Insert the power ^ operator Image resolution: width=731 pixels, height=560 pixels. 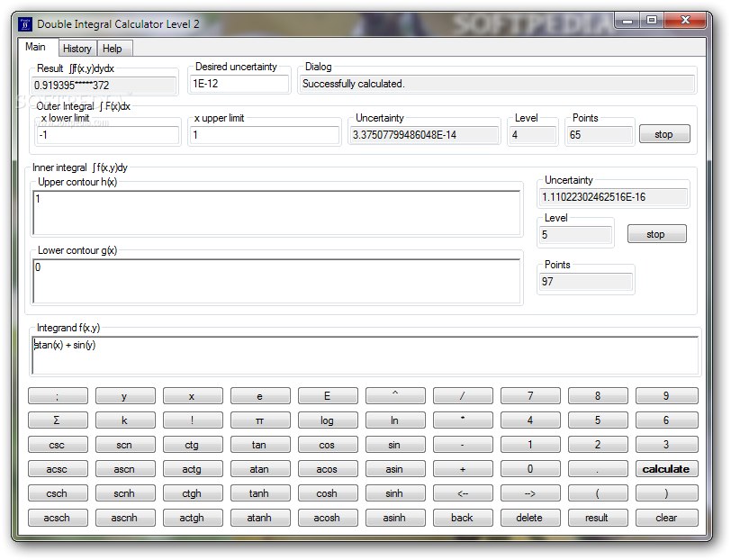395,396
